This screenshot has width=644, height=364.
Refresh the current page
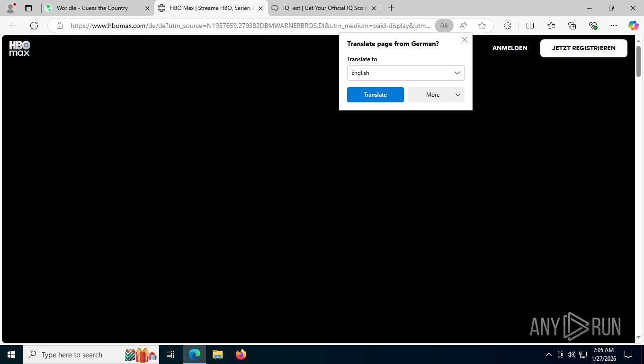(34, 26)
